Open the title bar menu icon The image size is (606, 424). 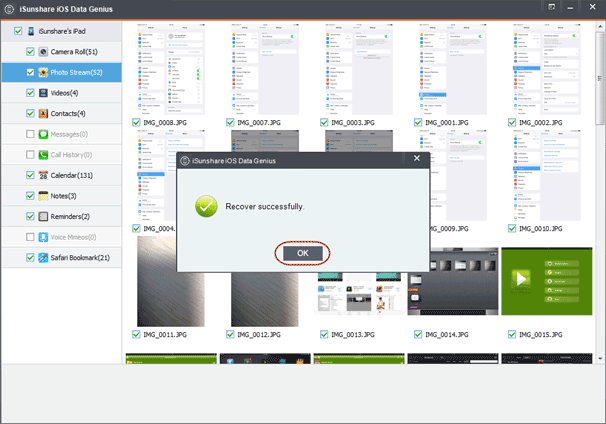[x=552, y=7]
